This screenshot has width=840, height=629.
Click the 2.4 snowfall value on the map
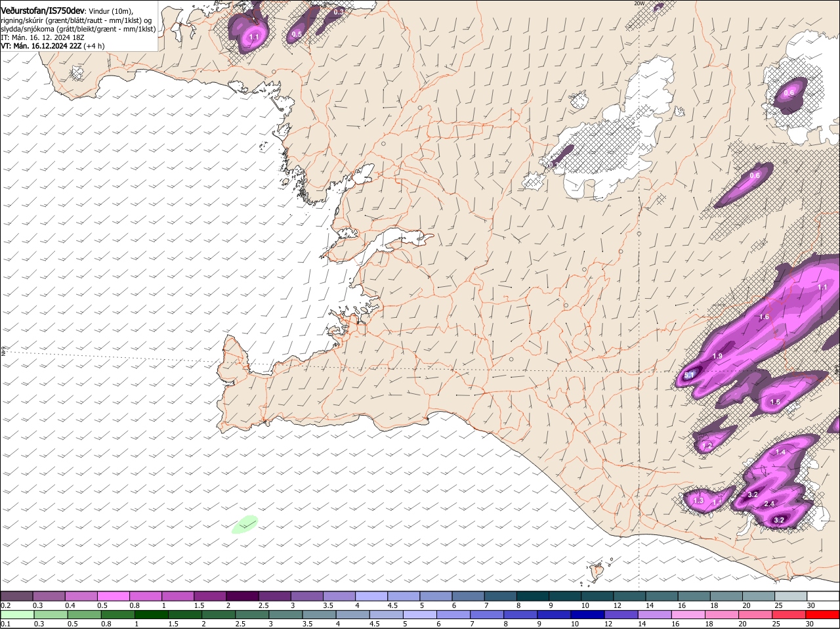[770, 504]
